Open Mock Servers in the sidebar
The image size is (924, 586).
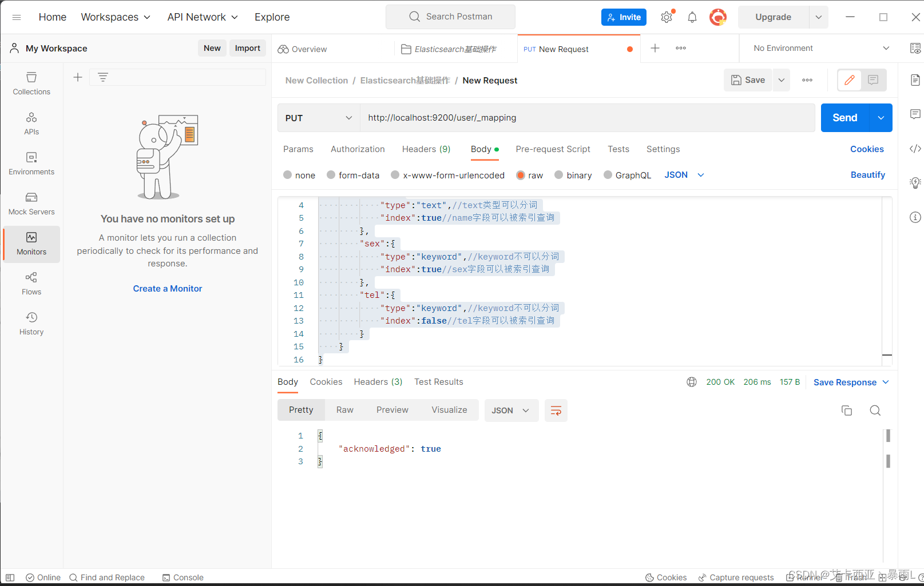(31, 204)
